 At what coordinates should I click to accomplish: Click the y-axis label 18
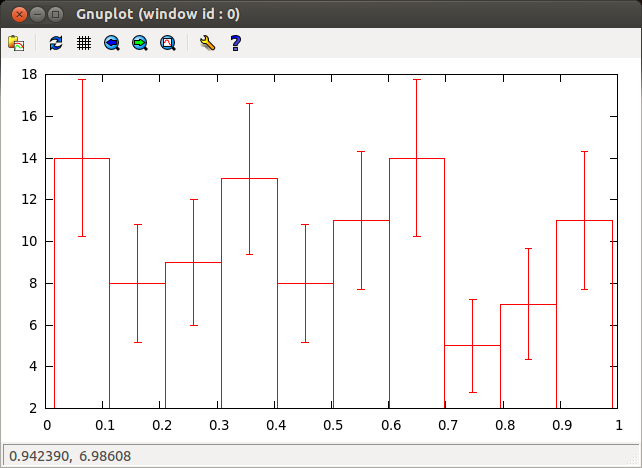29,75
